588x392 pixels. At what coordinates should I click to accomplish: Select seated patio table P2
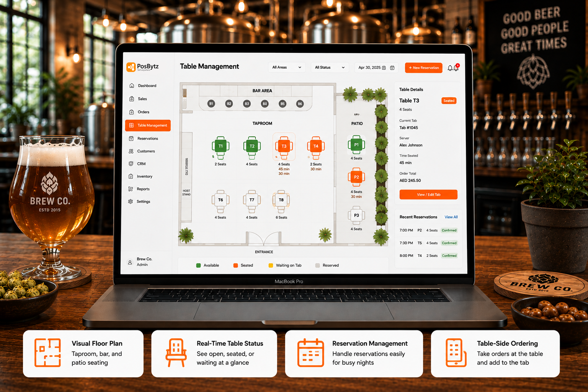[356, 177]
